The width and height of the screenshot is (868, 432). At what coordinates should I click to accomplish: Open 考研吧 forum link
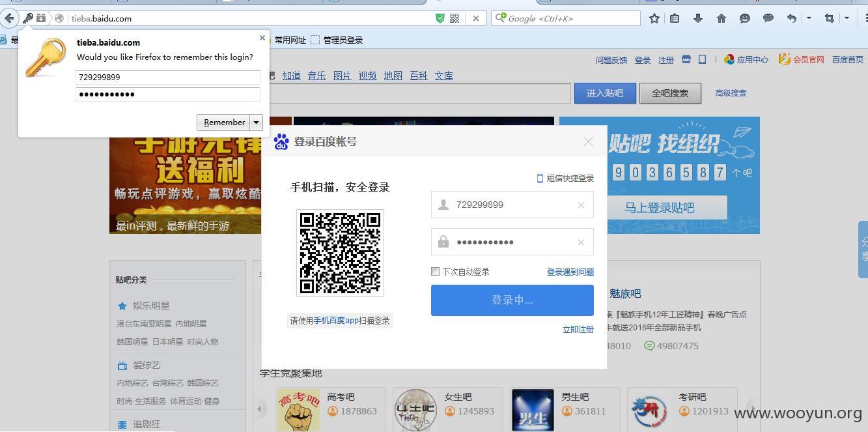(692, 397)
